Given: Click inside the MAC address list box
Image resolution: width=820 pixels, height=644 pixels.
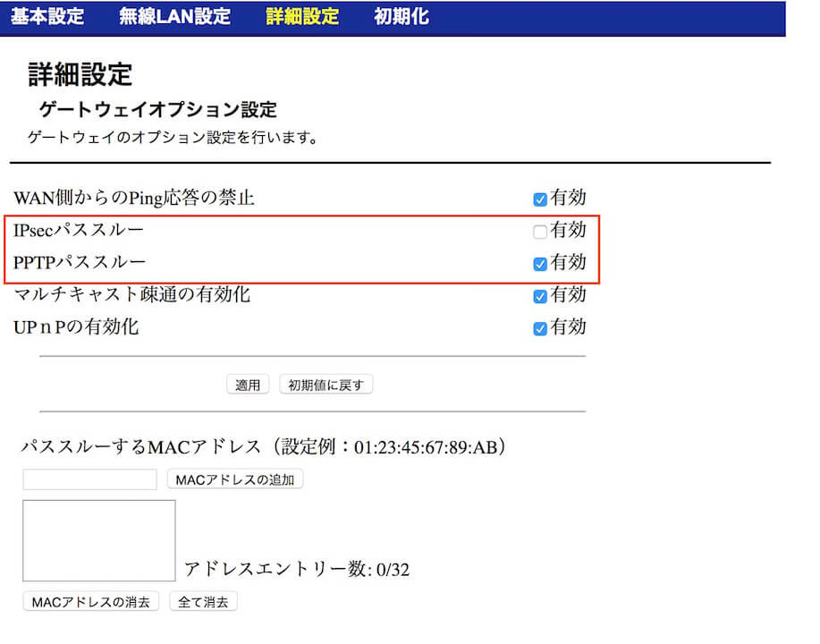Looking at the screenshot, I should click(99, 540).
